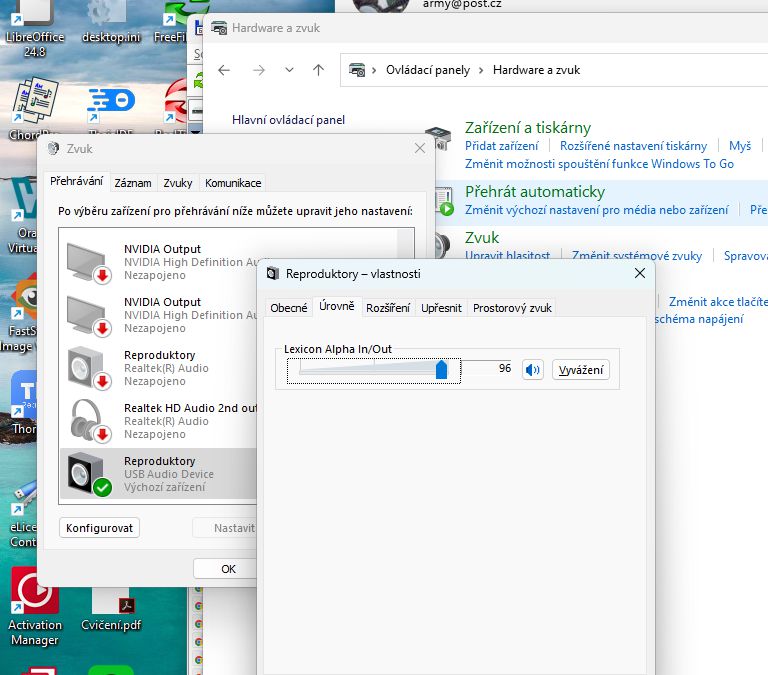The height and width of the screenshot is (675, 768).
Task: Open Změnit možnosti spouštění funkce Windows To Go
Action: (x=599, y=164)
